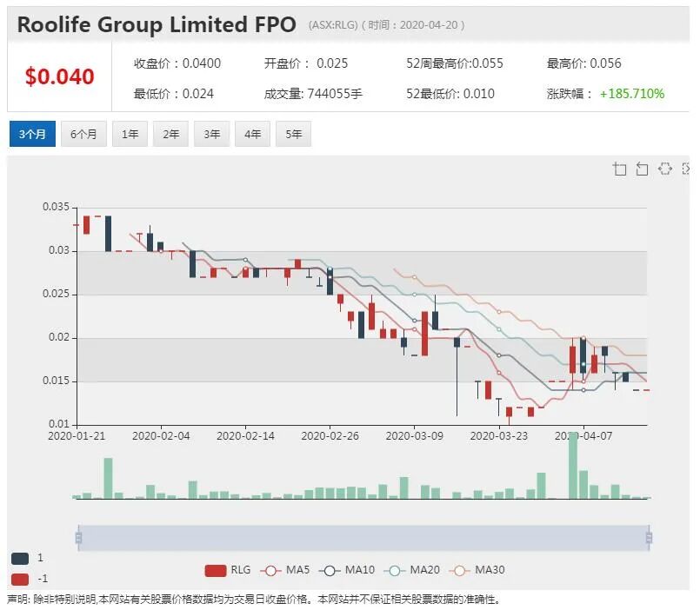Click the cut-off rightmost toolbox icon

(686, 169)
